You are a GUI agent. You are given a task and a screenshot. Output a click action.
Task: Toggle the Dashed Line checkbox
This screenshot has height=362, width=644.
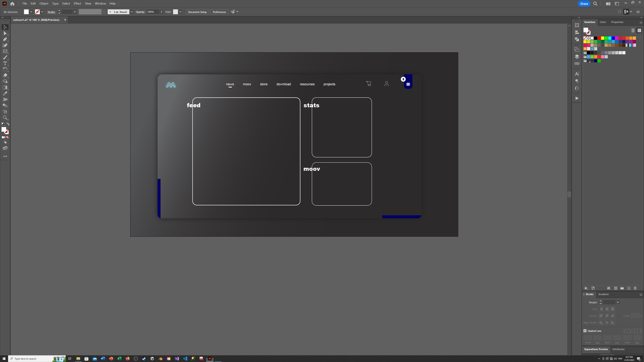585,331
